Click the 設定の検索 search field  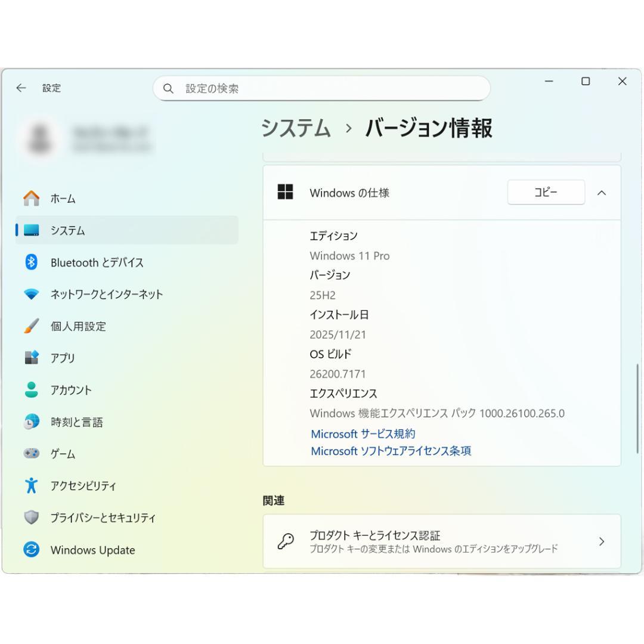tap(322, 88)
